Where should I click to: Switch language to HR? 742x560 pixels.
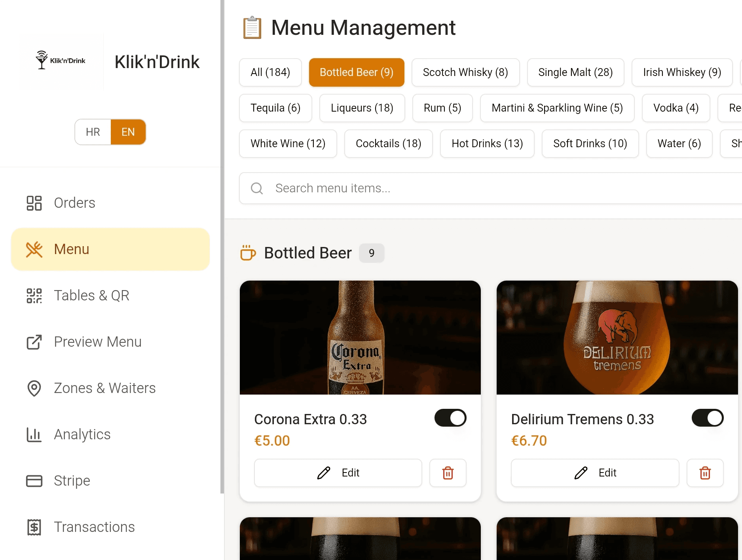[x=93, y=132]
